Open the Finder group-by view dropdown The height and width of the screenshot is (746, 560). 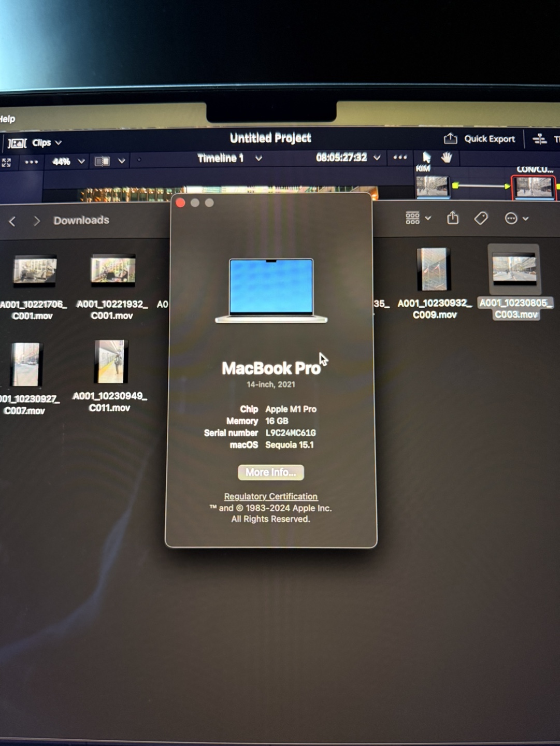pyautogui.click(x=418, y=218)
